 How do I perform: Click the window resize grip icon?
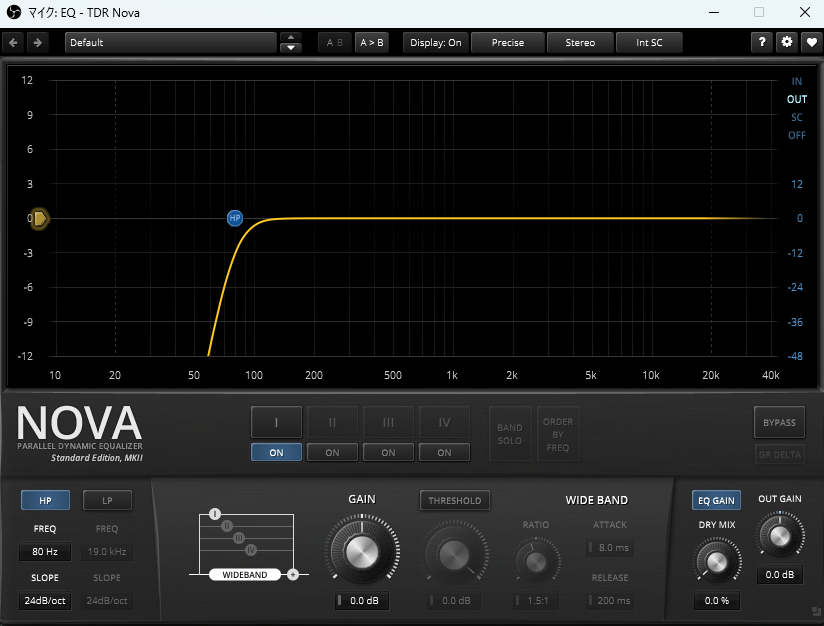coord(816,611)
